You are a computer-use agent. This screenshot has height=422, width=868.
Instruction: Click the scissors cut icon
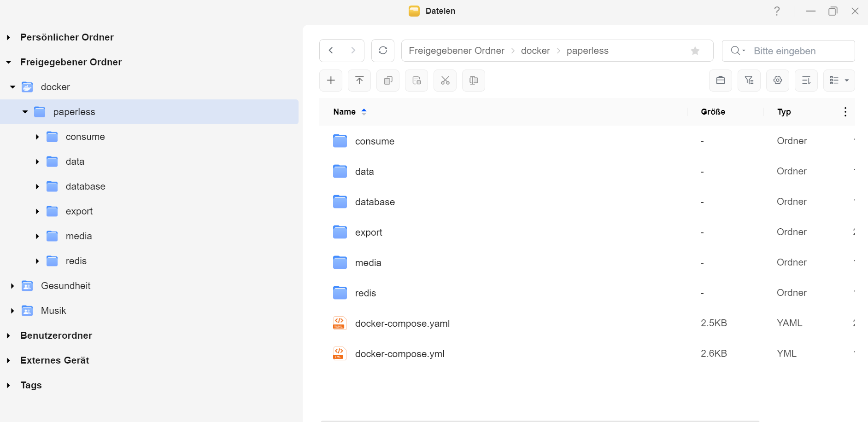445,81
